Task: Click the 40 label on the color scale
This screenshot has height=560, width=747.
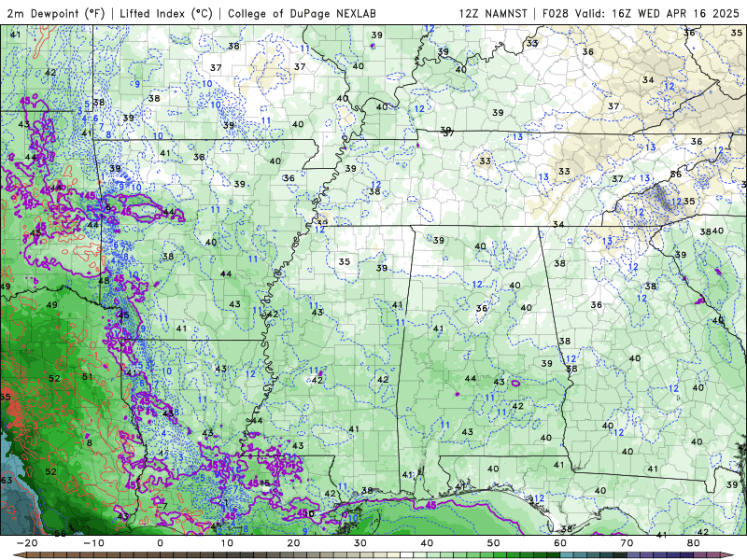Action: point(427,543)
